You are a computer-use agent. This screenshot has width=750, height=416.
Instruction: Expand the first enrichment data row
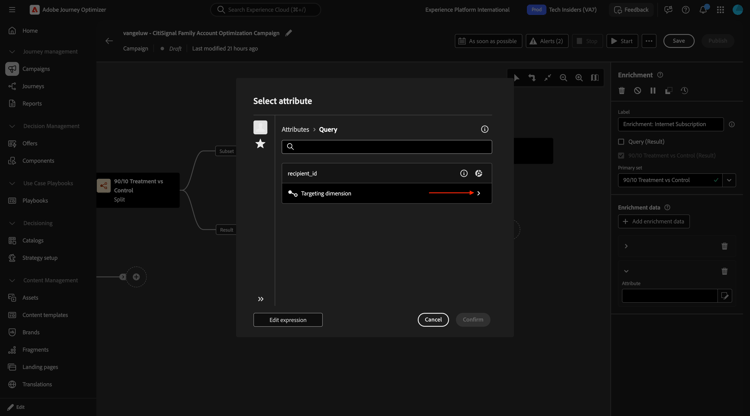(x=626, y=246)
